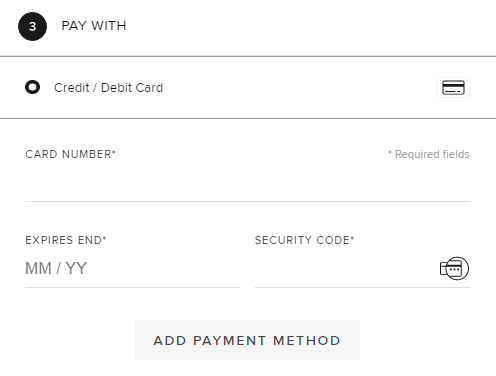
Task: Click the MM / YY placeholder text
Action: tap(56, 268)
